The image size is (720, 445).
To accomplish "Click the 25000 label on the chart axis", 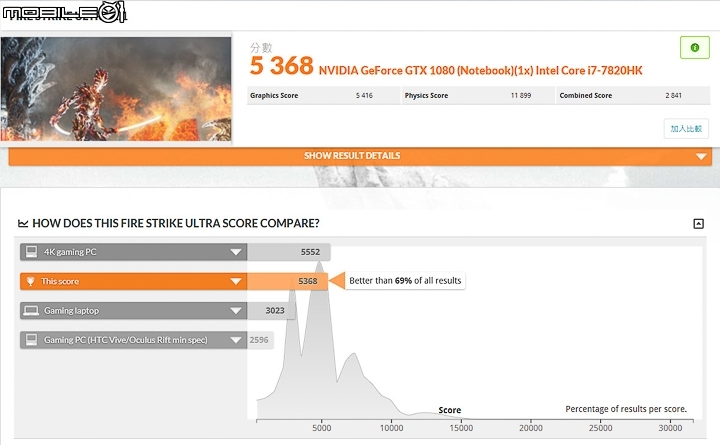I will point(601,428).
